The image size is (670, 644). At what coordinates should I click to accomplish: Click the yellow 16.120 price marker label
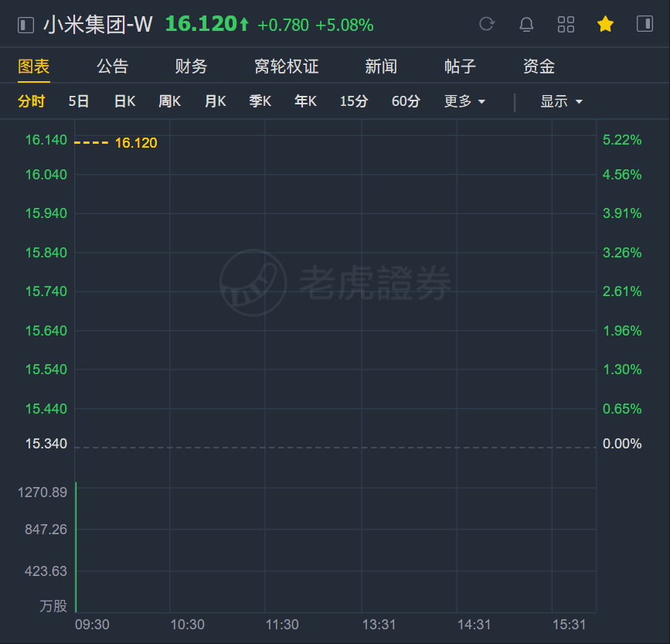click(136, 143)
